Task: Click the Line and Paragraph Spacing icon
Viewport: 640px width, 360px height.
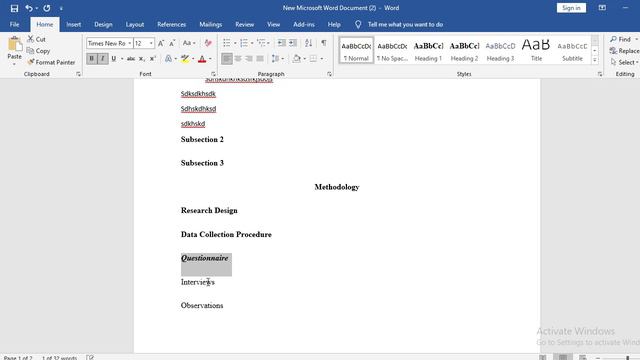Action: [276, 59]
